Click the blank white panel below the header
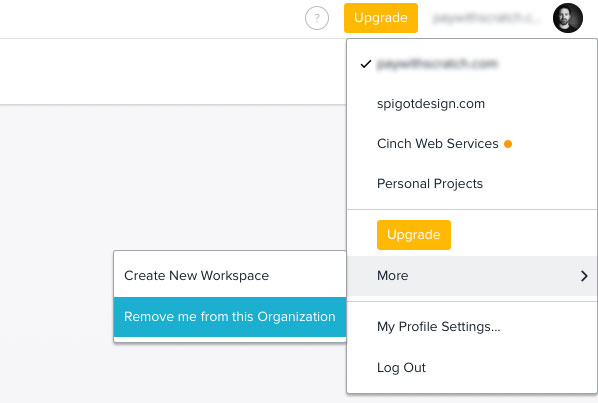The width and height of the screenshot is (598, 403). pos(172,71)
